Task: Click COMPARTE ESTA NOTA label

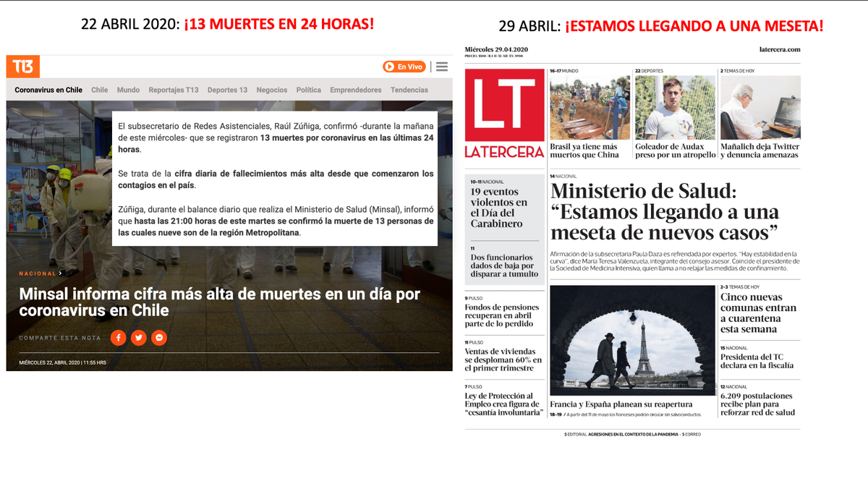Action: 60,338
